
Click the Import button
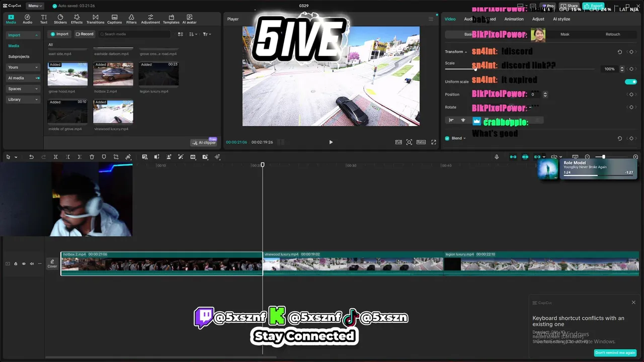coord(59,34)
